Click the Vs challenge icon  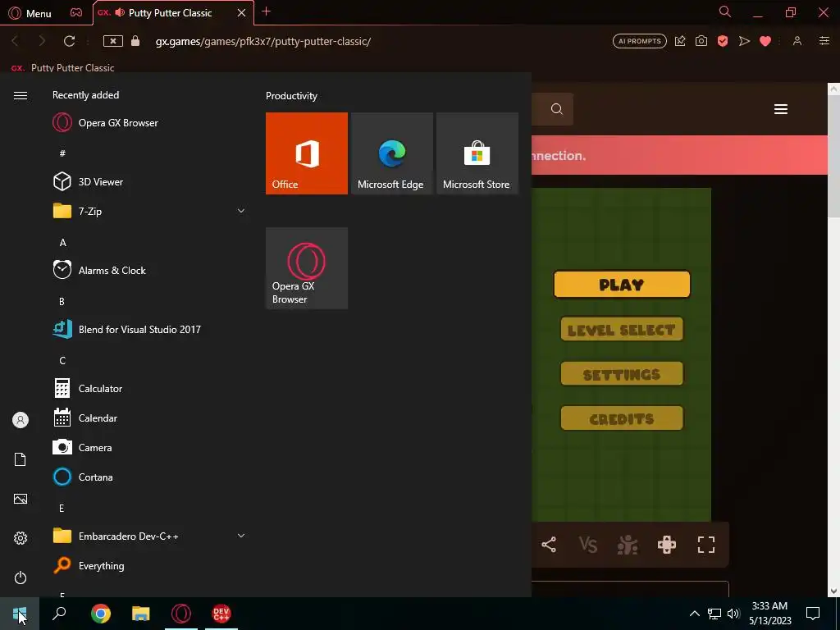(x=587, y=545)
